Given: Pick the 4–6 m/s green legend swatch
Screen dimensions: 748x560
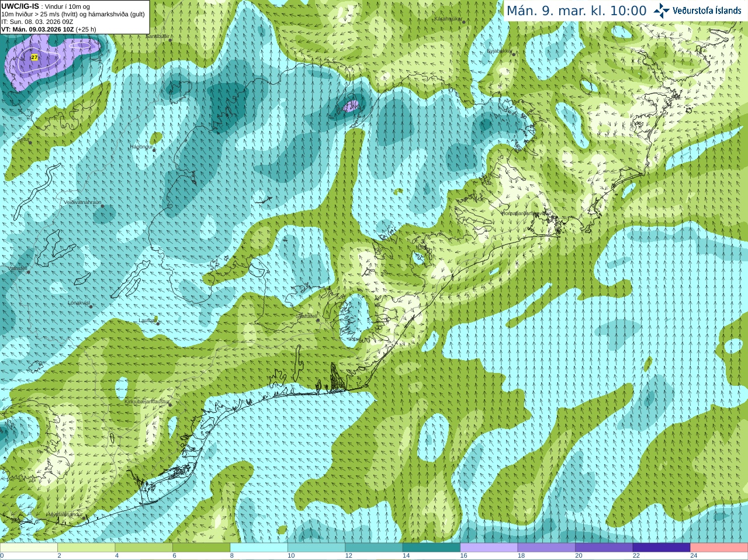Looking at the screenshot, I should [x=144, y=548].
